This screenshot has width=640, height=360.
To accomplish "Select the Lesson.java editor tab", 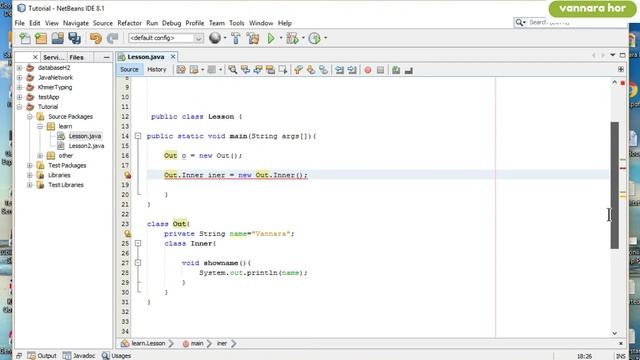I will click(146, 57).
